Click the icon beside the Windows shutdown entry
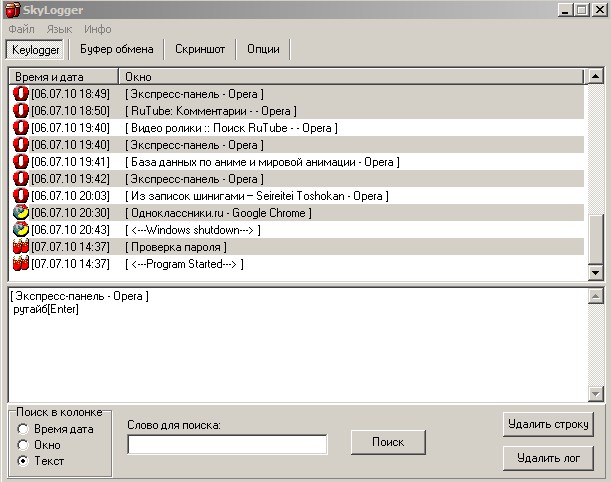 click(20, 230)
